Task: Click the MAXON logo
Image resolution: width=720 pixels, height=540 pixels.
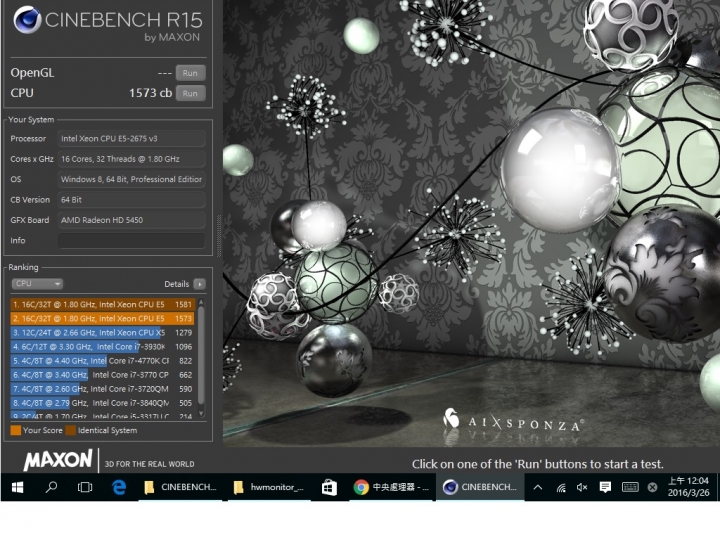Action: (x=58, y=460)
